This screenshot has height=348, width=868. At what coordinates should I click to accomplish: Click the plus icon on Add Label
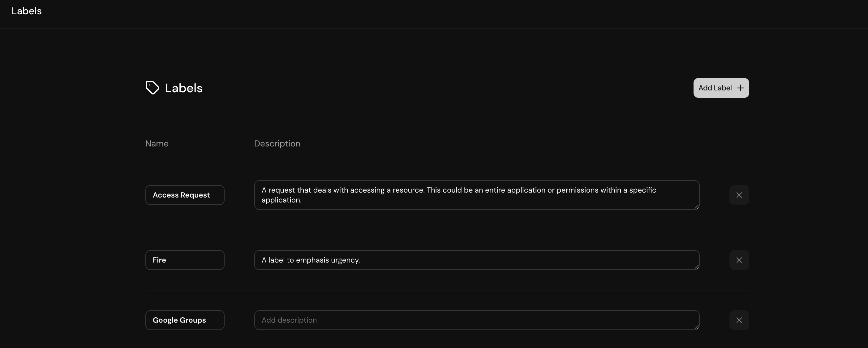point(740,88)
